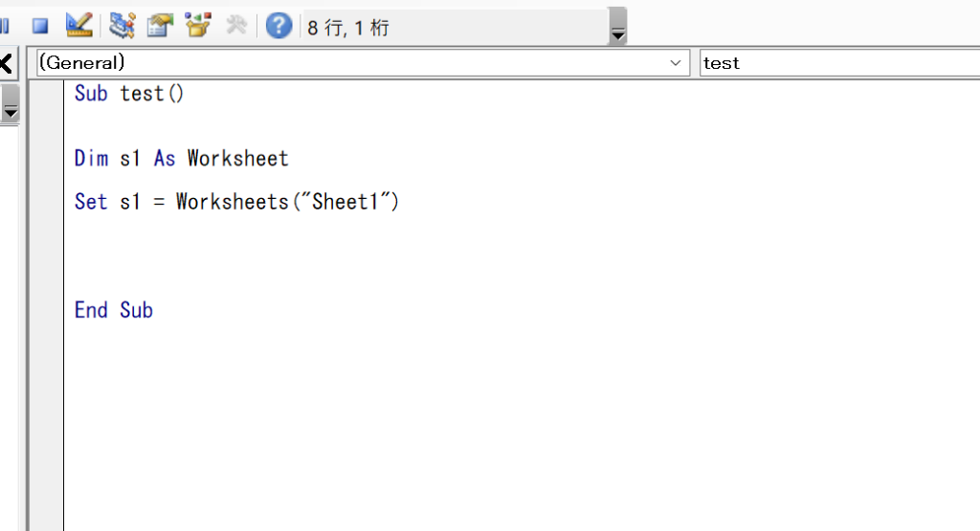Open the Properties Window icon
Screen dimensions: 980x531
pyautogui.click(x=160, y=26)
